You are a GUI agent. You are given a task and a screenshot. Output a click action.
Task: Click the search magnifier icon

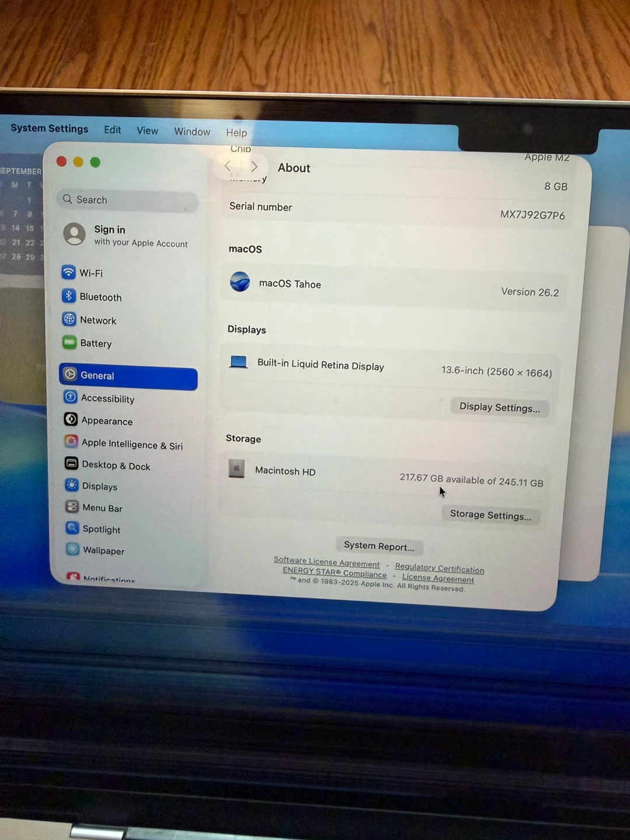coord(68,199)
